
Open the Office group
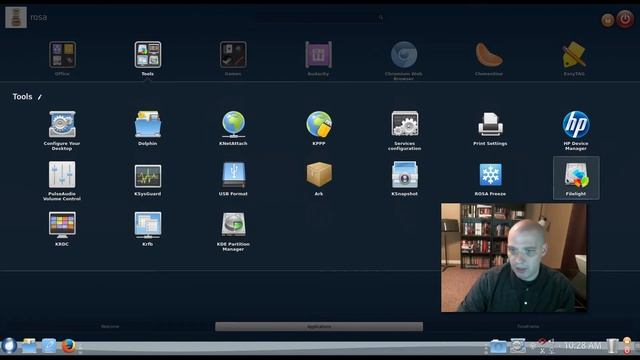(x=62, y=58)
